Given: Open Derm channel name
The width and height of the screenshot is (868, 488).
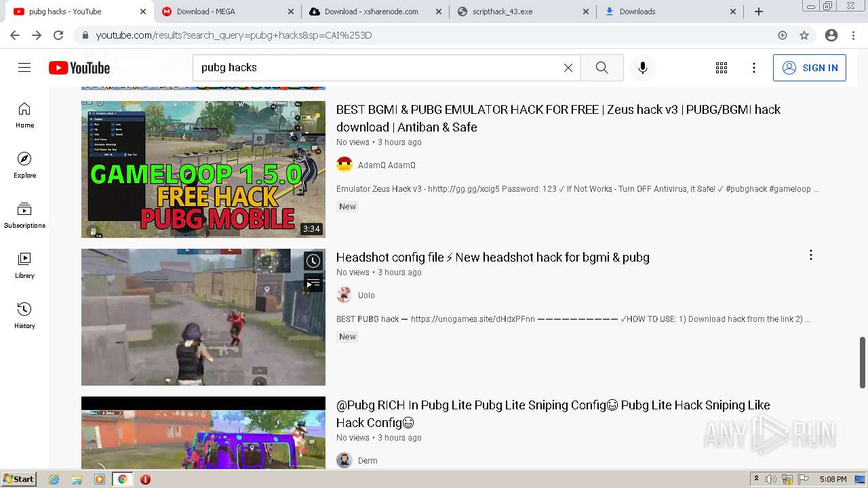Looking at the screenshot, I should (368, 461).
